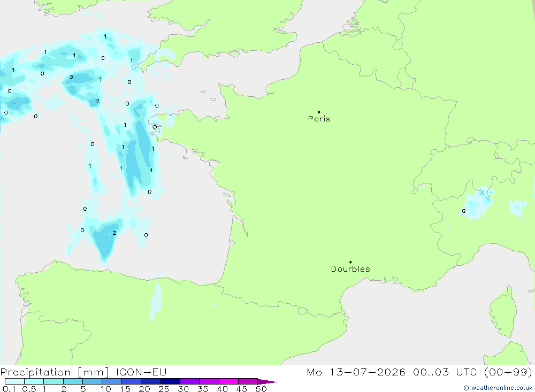Click the legend label 0.1
The height and width of the screenshot is (392, 535).
tap(9, 389)
